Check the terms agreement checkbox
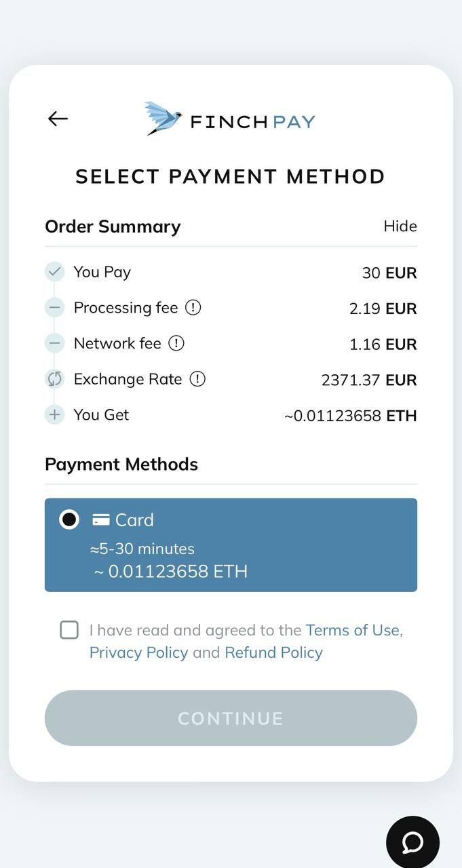 coord(69,630)
